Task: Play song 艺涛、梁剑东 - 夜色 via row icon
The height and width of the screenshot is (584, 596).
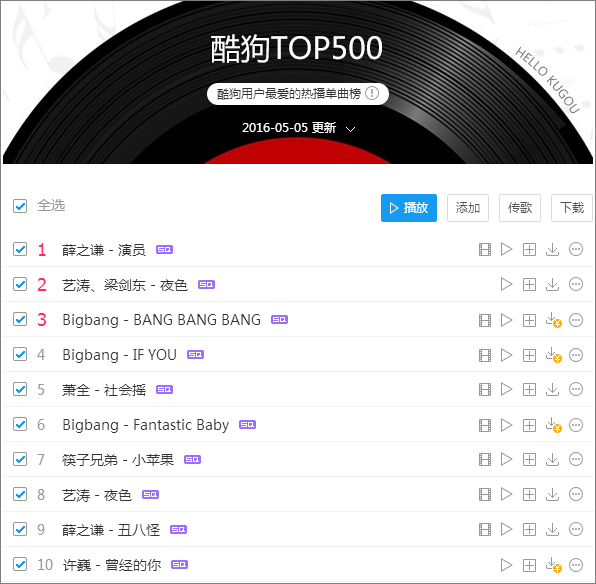Action: click(506, 284)
